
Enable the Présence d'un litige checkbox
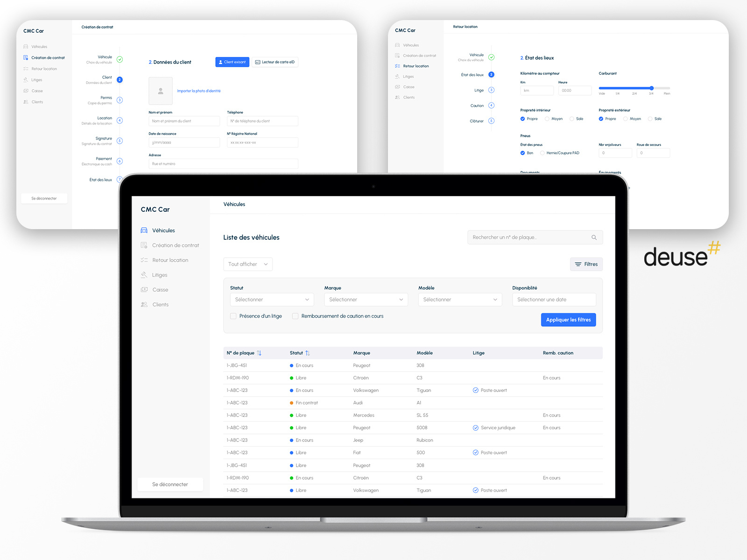click(x=233, y=316)
